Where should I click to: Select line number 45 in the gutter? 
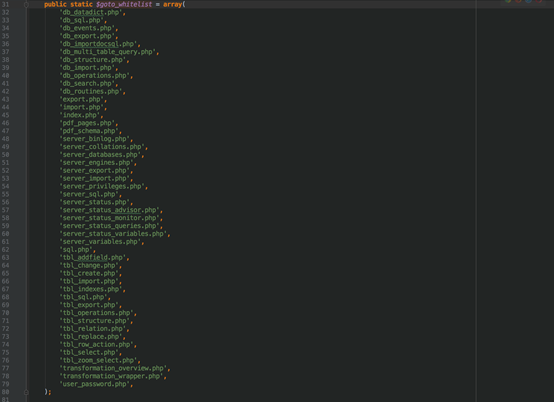pyautogui.click(x=6, y=115)
